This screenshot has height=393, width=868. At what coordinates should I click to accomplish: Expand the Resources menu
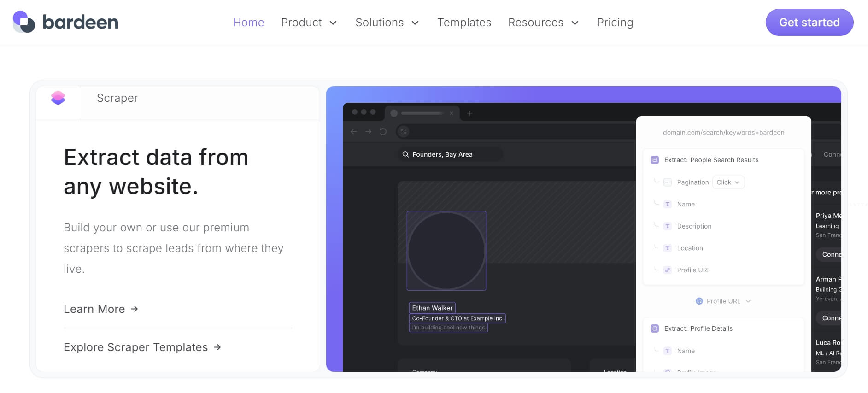click(x=543, y=23)
